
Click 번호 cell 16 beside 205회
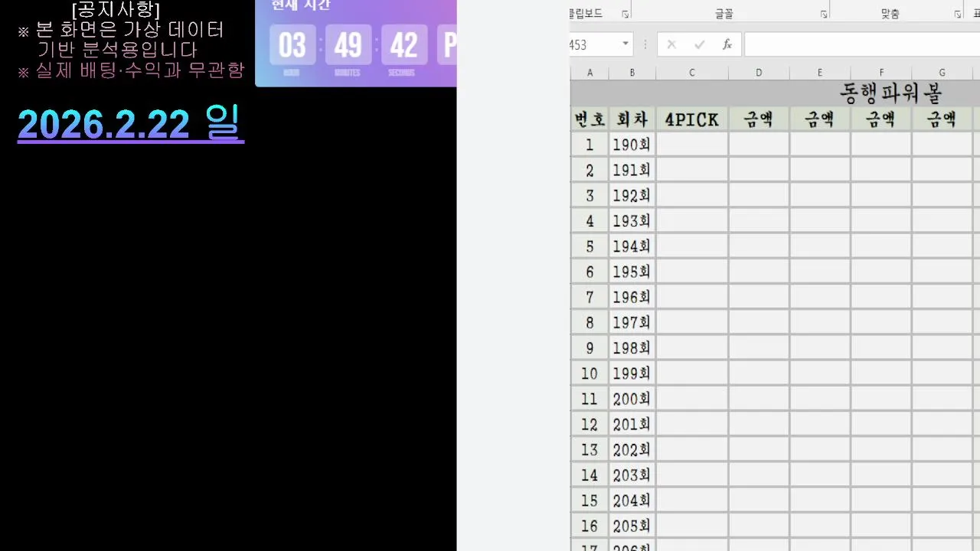[590, 526]
